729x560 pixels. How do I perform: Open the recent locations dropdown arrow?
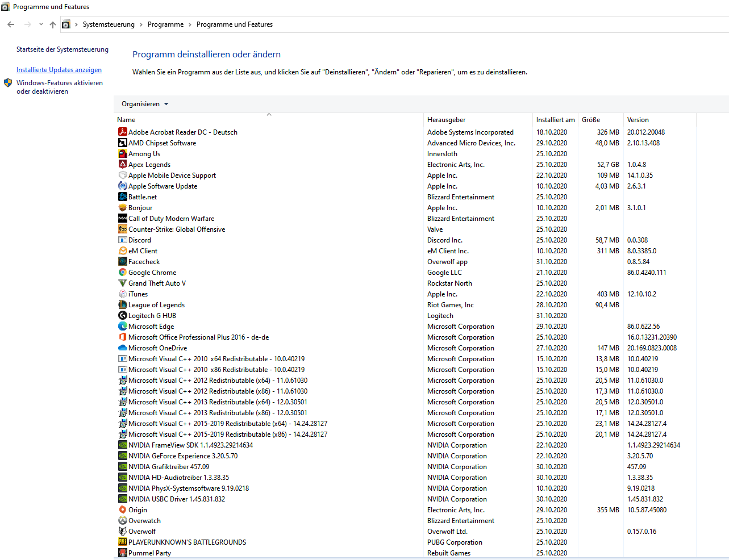[x=41, y=24]
